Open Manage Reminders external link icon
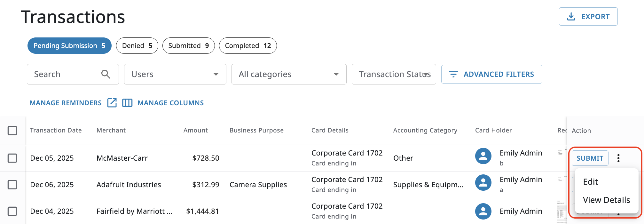The image size is (644, 224). click(x=112, y=103)
